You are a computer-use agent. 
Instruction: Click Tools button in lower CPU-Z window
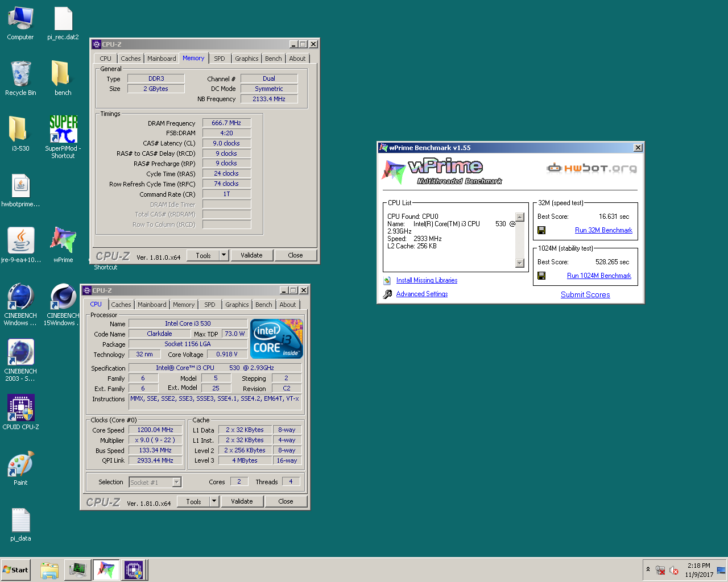[x=194, y=501]
